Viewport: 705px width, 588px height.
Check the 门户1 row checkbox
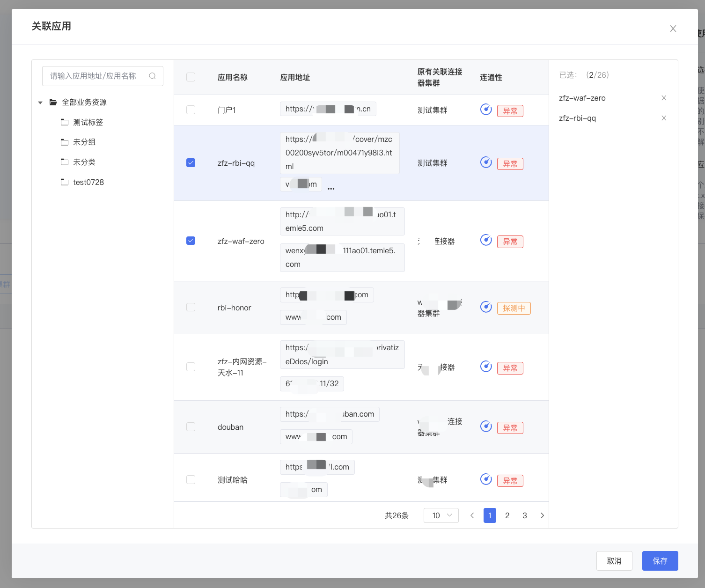(x=191, y=110)
